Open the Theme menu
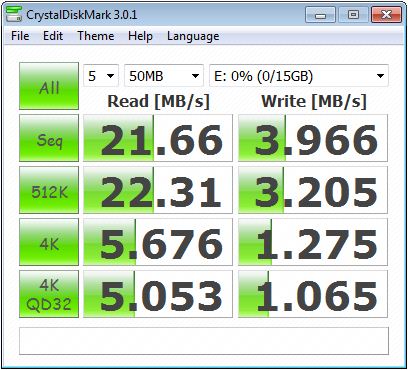Screen dimensions: 408x370 pos(96,36)
